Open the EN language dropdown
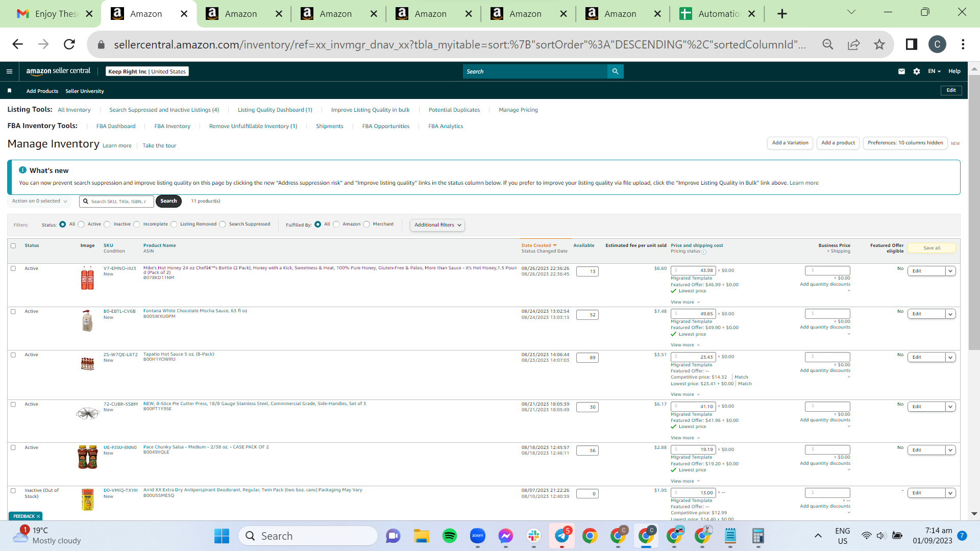This screenshot has width=980, height=551. pos(934,71)
